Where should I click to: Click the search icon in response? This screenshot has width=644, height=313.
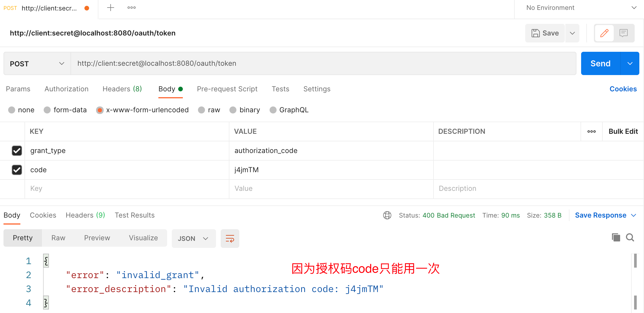click(x=630, y=238)
